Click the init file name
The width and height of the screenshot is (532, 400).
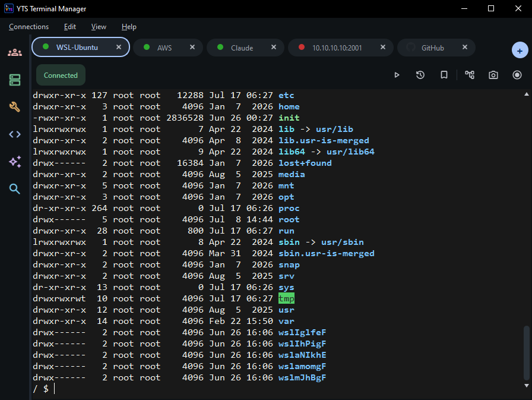289,118
